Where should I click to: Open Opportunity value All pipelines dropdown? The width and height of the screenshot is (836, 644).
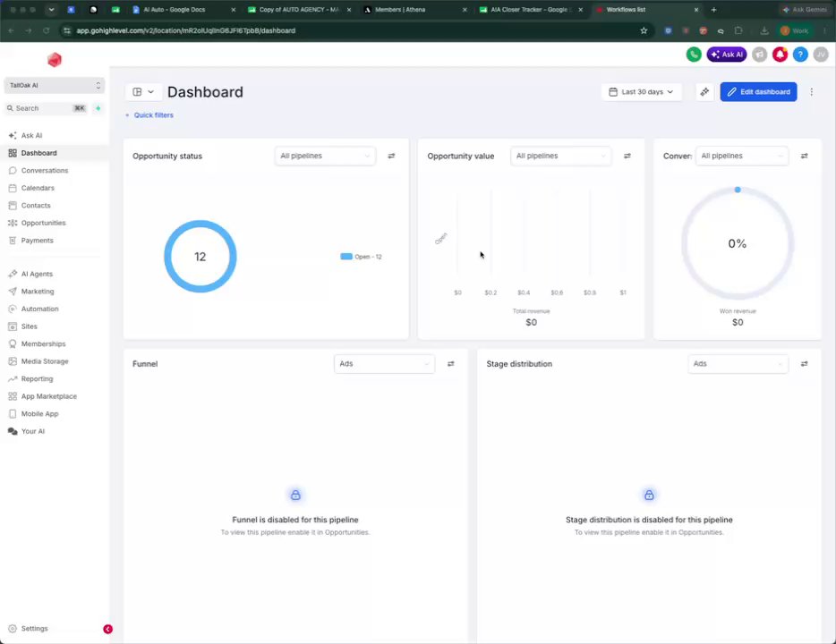click(x=560, y=156)
